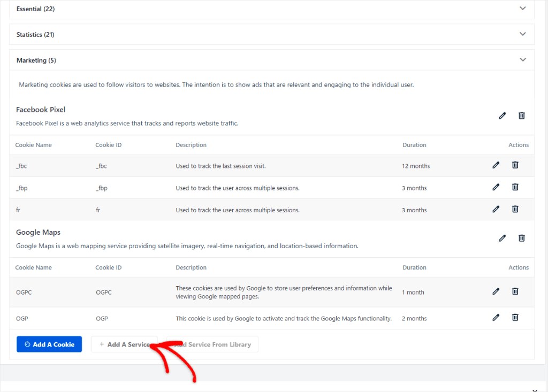Click the _fbp cookie name cell
Viewport: 548px width, 392px height.
pyautogui.click(x=21, y=188)
